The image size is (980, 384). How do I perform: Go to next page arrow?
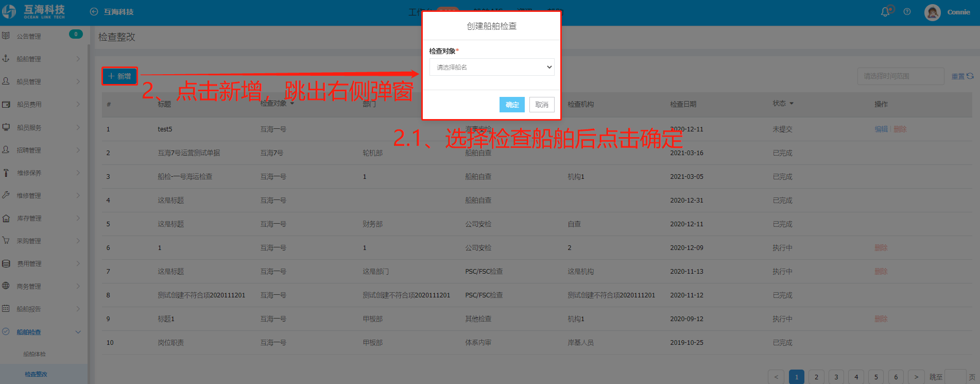point(916,377)
